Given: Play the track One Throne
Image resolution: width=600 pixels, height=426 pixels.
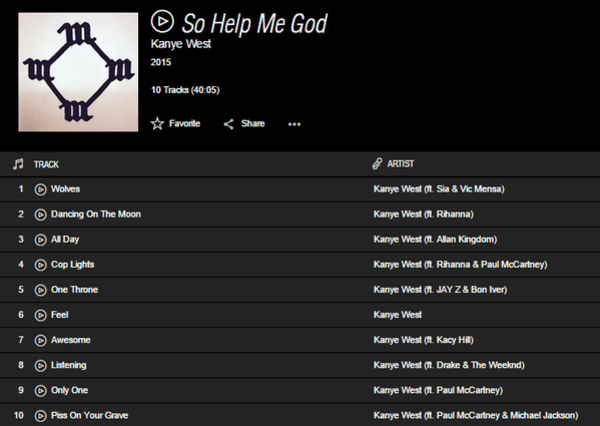Looking at the screenshot, I should (41, 289).
